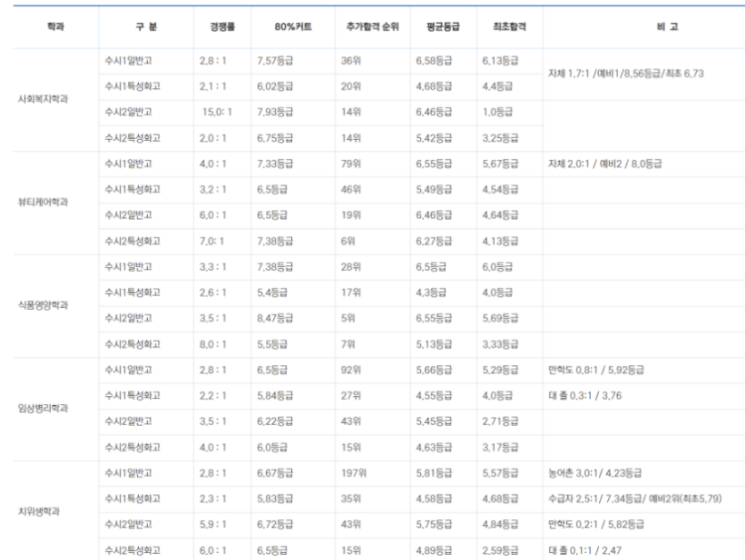Click the 경쟁률 column header
Viewport: 745px width, 560px height.
(x=222, y=27)
